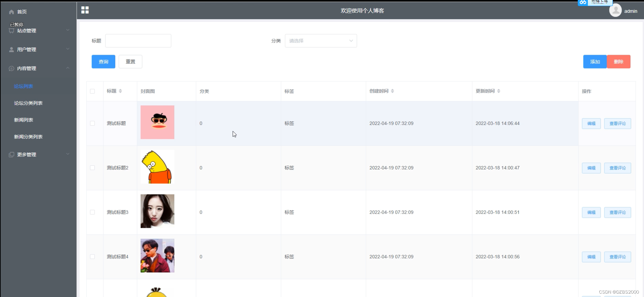The image size is (644, 297).
Task: Tick the select-all header checkbox
Action: pyautogui.click(x=92, y=91)
